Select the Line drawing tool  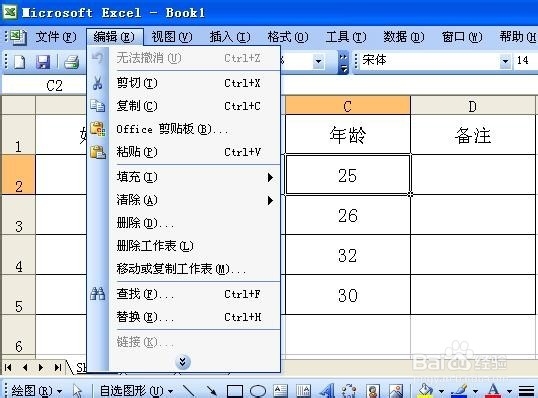coord(188,390)
